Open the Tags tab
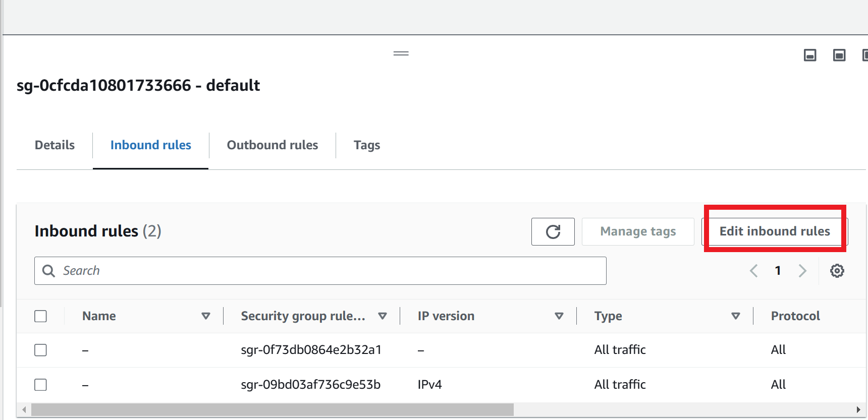The height and width of the screenshot is (420, 868). [366, 145]
